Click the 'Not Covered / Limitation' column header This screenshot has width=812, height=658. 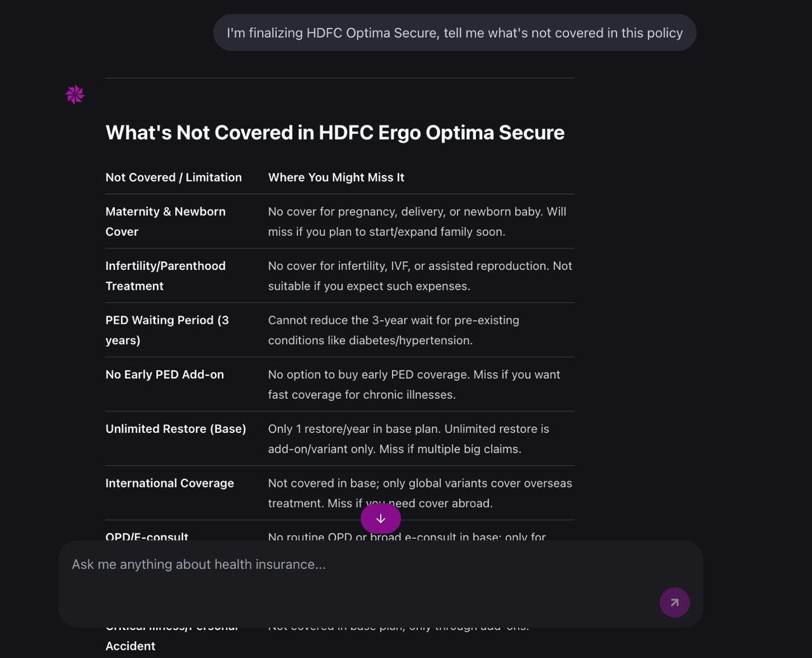coord(174,177)
